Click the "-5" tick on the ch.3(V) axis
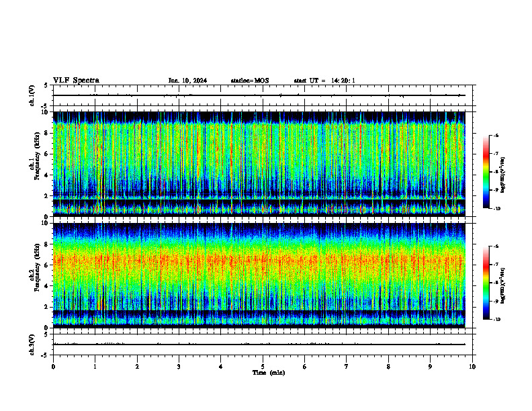Image resolution: width=532 pixels, height=411 pixels. [44, 355]
